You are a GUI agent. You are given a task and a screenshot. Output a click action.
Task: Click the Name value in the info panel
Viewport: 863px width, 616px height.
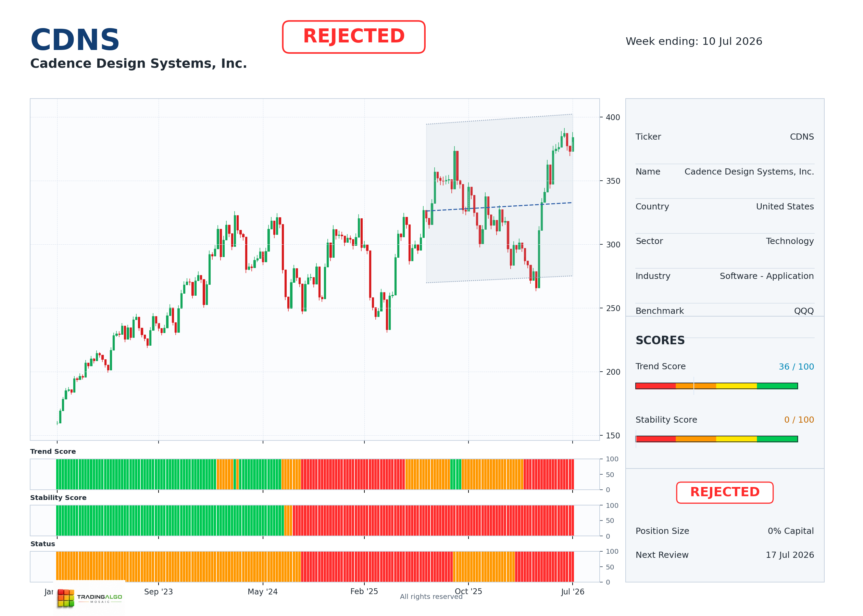coord(749,171)
